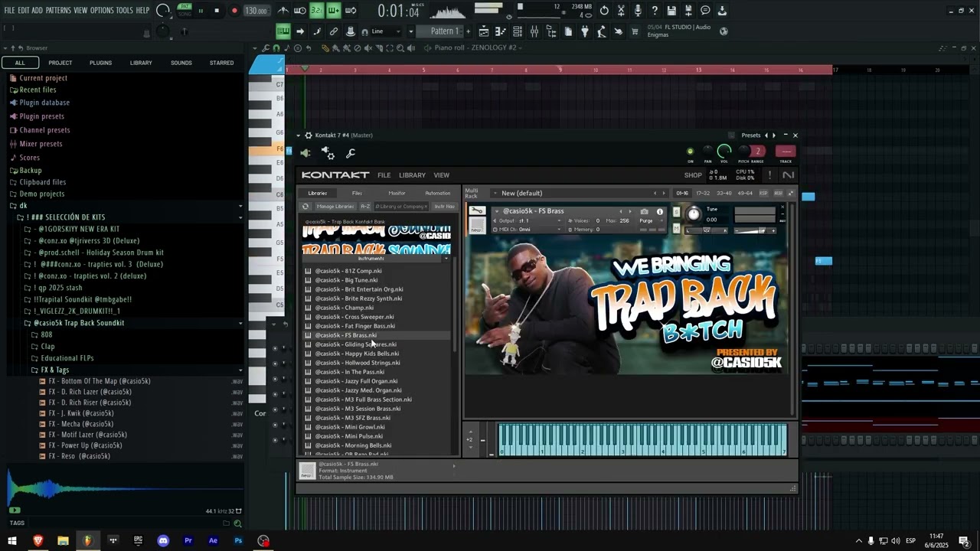Open the FL Studio mixer icon
The image size is (980, 551).
point(534,31)
